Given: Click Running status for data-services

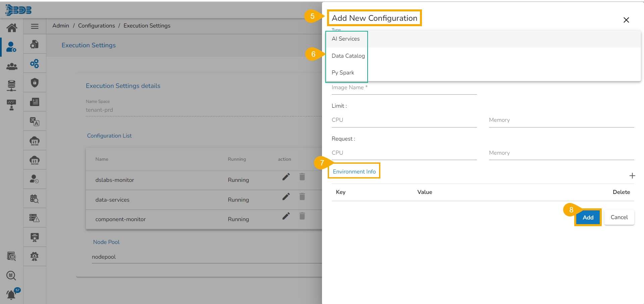Looking at the screenshot, I should pos(238,200).
